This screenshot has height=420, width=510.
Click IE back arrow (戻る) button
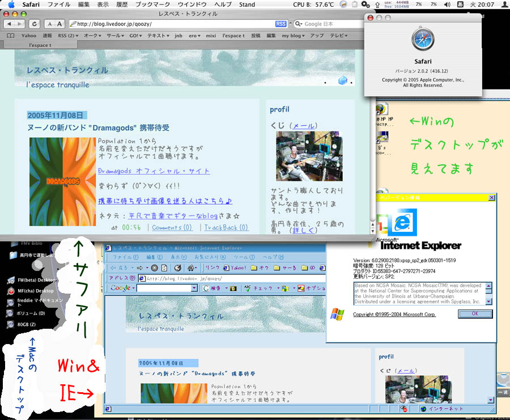(120, 268)
